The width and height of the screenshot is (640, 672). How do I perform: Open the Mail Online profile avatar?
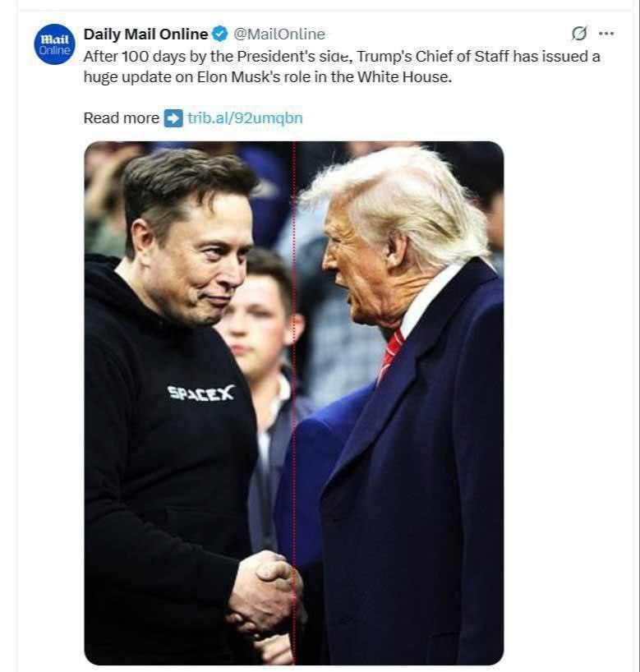pyautogui.click(x=55, y=44)
